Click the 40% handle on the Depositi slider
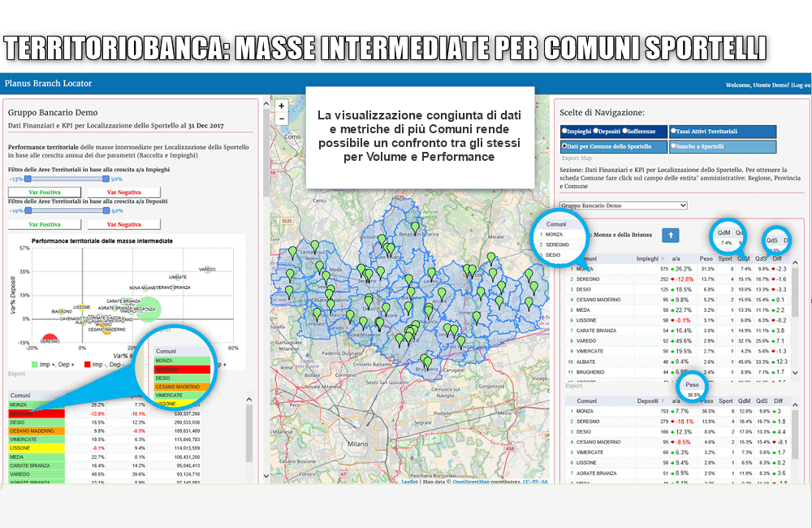 pos(106,211)
